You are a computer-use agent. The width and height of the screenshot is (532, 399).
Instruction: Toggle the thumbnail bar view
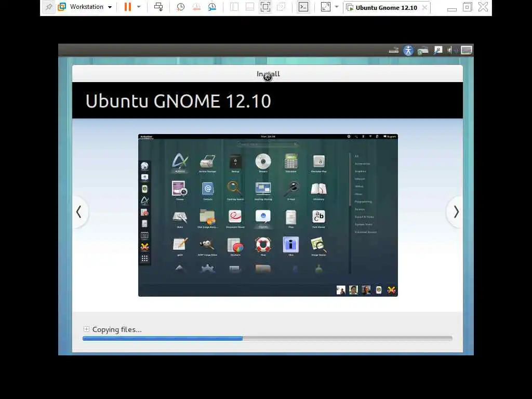250,7
